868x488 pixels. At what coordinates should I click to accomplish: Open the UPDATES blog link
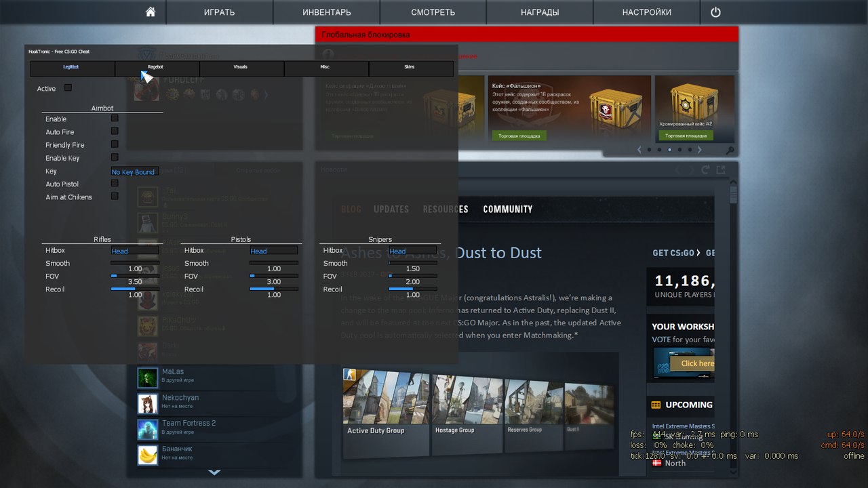391,209
